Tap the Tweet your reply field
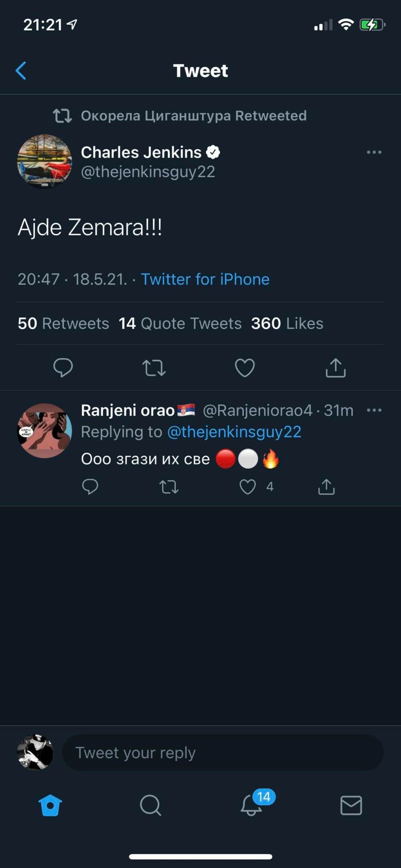This screenshot has width=401, height=868. tap(223, 753)
